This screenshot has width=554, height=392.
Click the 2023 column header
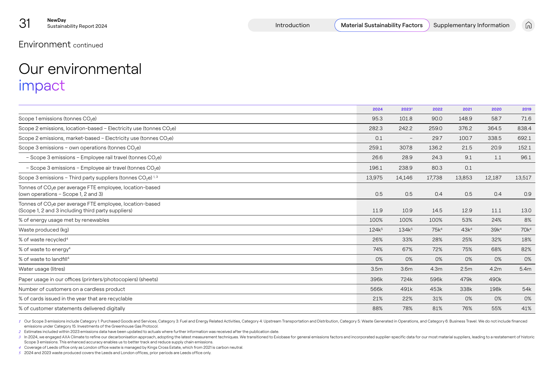[x=406, y=109]
